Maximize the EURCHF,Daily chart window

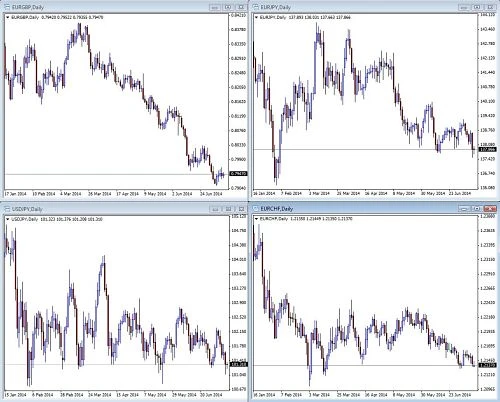click(477, 209)
